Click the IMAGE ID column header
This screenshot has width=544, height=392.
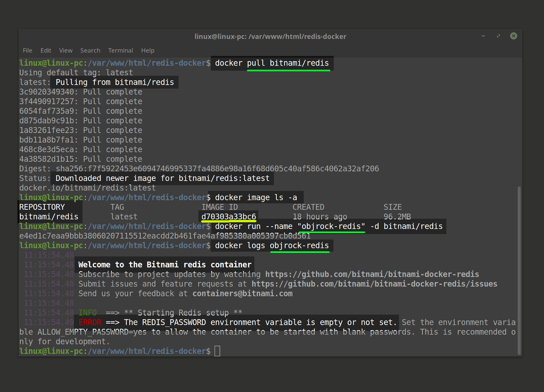click(220, 207)
